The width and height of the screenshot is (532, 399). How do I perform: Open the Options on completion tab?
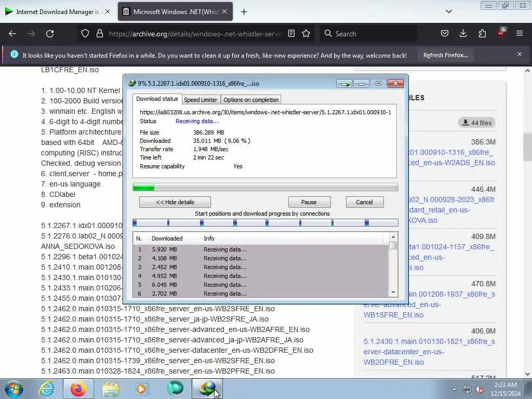(x=251, y=100)
